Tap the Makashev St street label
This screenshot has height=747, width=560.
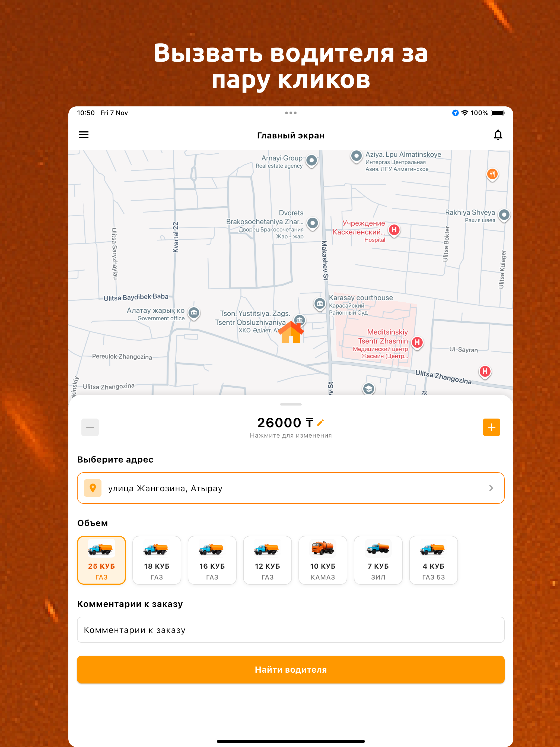325,260
